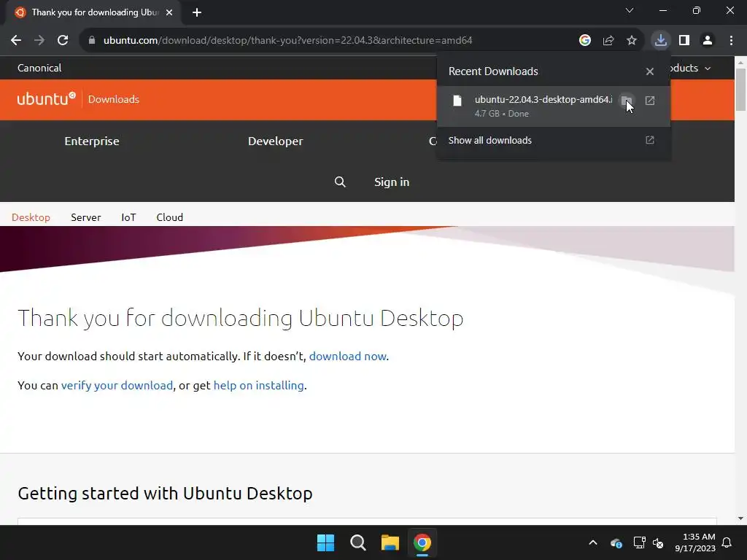Screen dimensions: 747x560
Task: Click Sign in
Action: [392, 182]
